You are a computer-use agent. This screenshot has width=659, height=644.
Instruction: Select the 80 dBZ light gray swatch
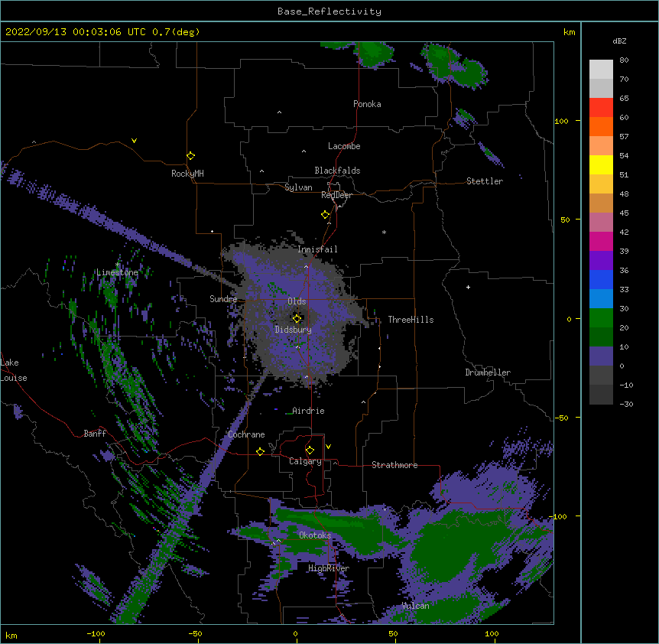(x=601, y=69)
